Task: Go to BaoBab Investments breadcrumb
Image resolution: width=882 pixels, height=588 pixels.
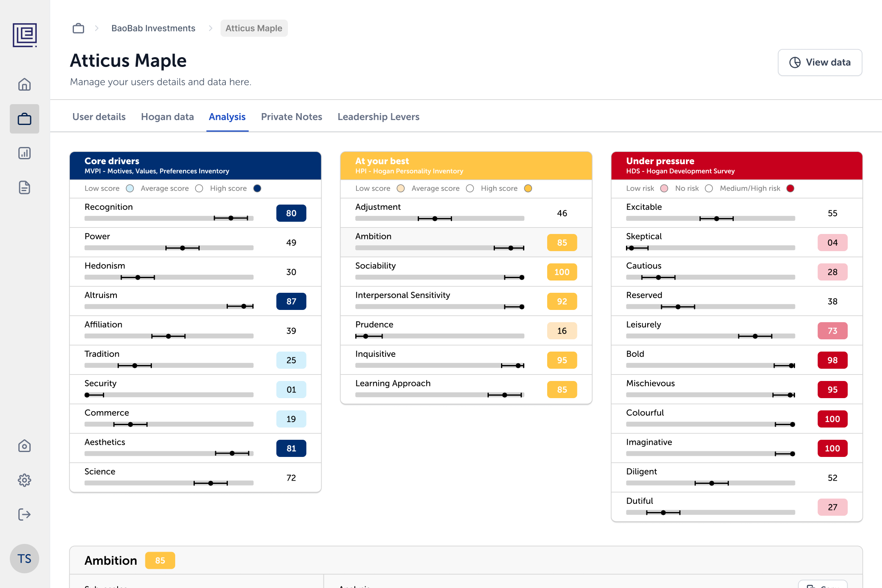Action: (x=154, y=28)
